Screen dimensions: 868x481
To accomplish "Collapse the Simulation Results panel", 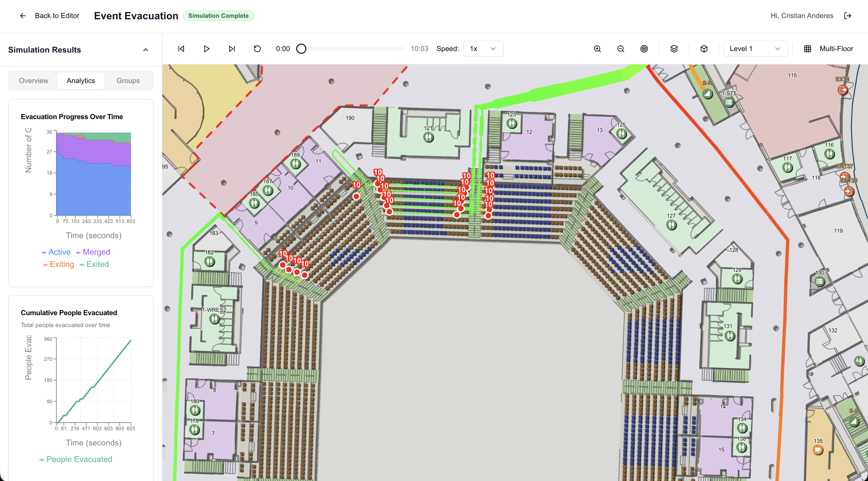I will click(x=146, y=50).
